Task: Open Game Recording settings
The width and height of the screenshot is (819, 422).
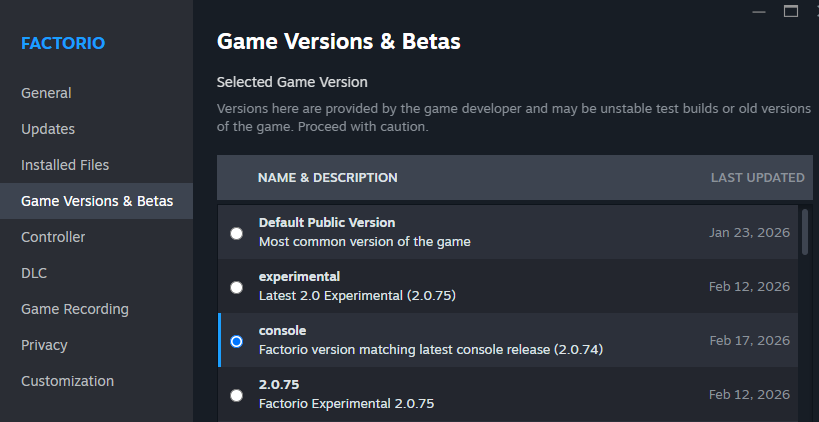Action: (75, 309)
